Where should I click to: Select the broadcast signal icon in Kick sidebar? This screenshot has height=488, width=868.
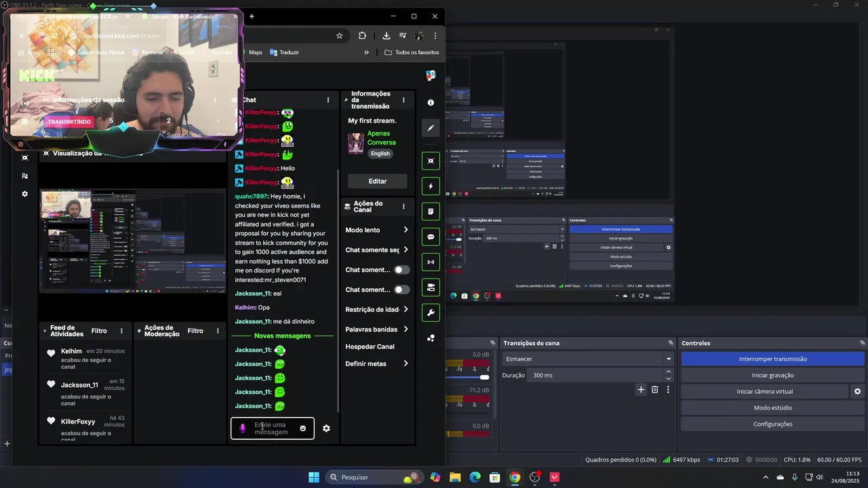[431, 262]
